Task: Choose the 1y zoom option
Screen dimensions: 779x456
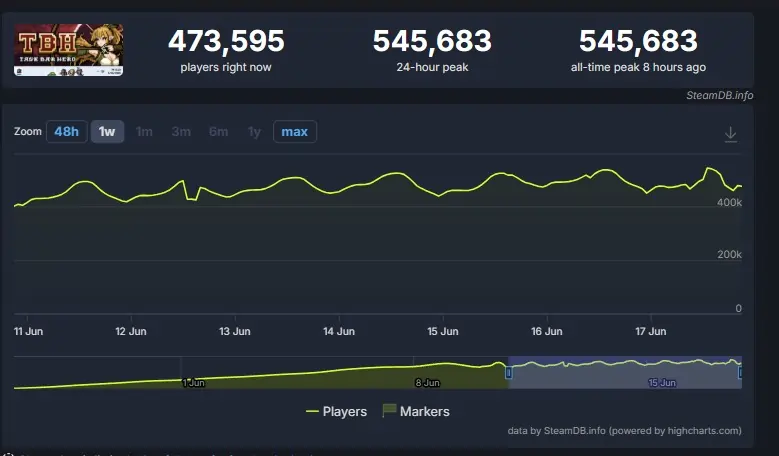Action: [x=254, y=132]
